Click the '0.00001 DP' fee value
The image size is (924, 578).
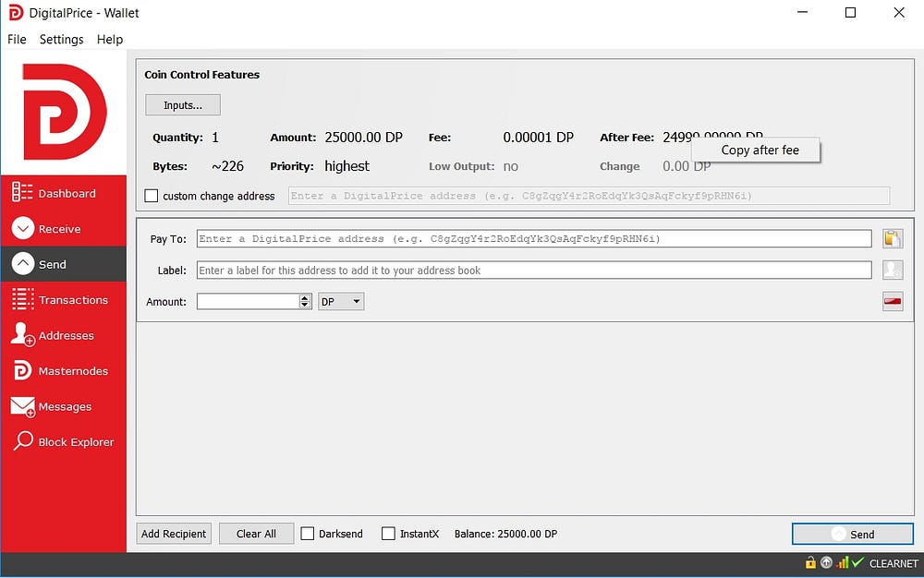tap(538, 138)
